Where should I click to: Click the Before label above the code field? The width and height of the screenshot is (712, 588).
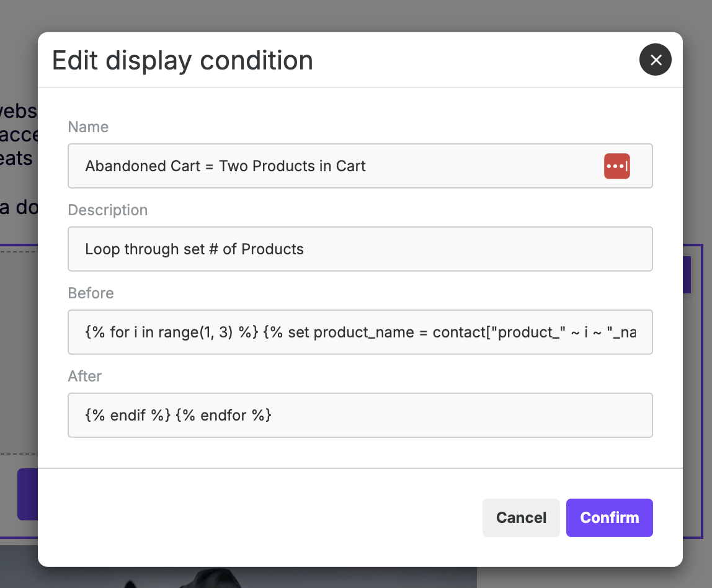click(x=91, y=293)
